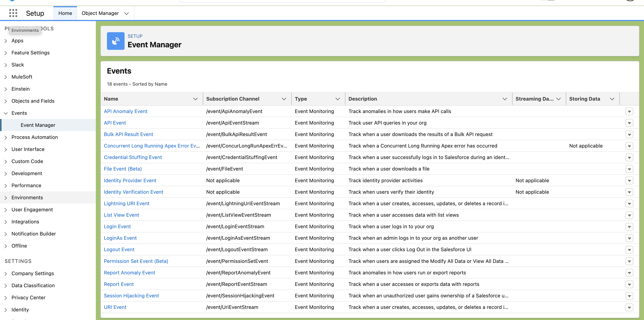Viewport: 644px width, 320px height.
Task: Click the '18 events • Sorted by Name' text
Action: click(137, 84)
